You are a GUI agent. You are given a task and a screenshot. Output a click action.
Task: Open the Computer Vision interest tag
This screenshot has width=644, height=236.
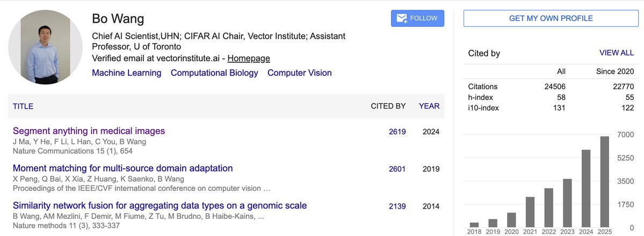pyautogui.click(x=300, y=73)
